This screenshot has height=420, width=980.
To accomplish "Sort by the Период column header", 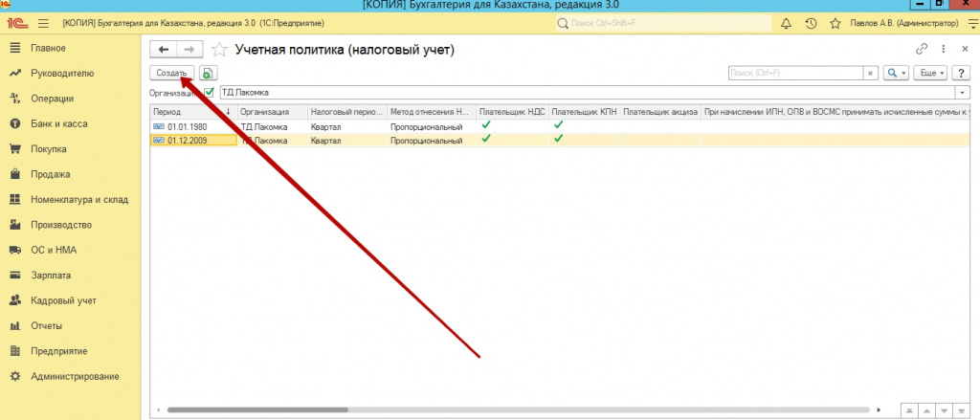I will [193, 112].
